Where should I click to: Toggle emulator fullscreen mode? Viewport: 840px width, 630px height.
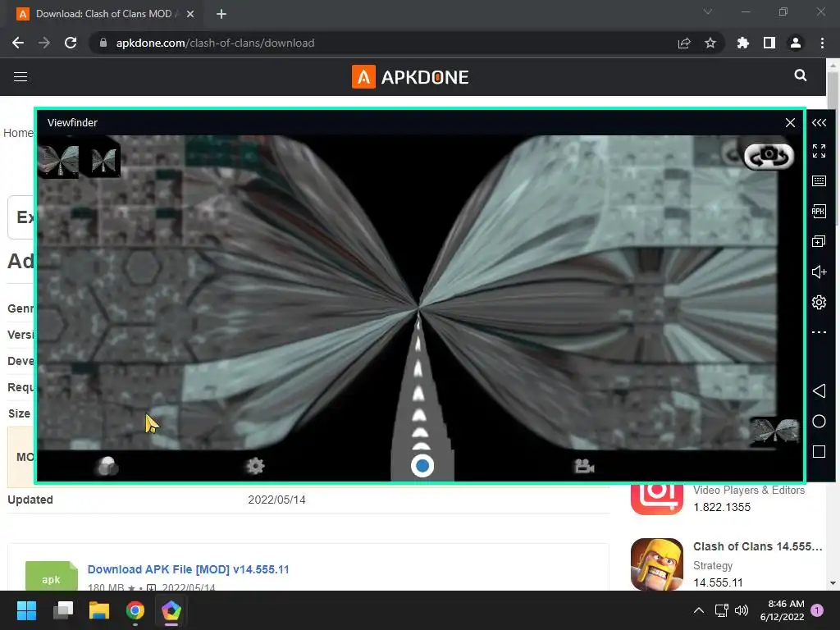(819, 151)
